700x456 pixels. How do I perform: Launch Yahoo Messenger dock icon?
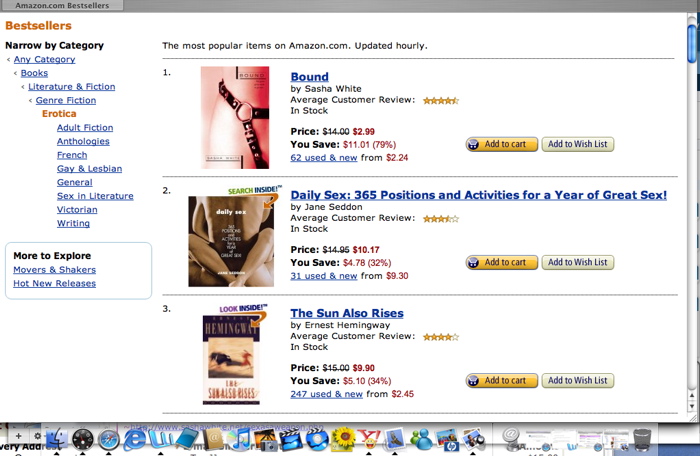[x=369, y=439]
